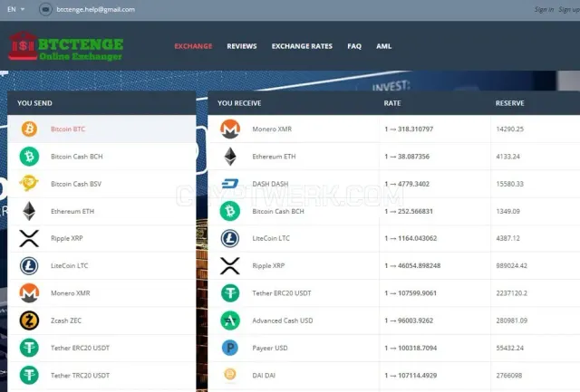Viewport: 580px width, 392px height.
Task: Select the Bitcoin Cash BCH icon in You Send
Action: pos(29,157)
